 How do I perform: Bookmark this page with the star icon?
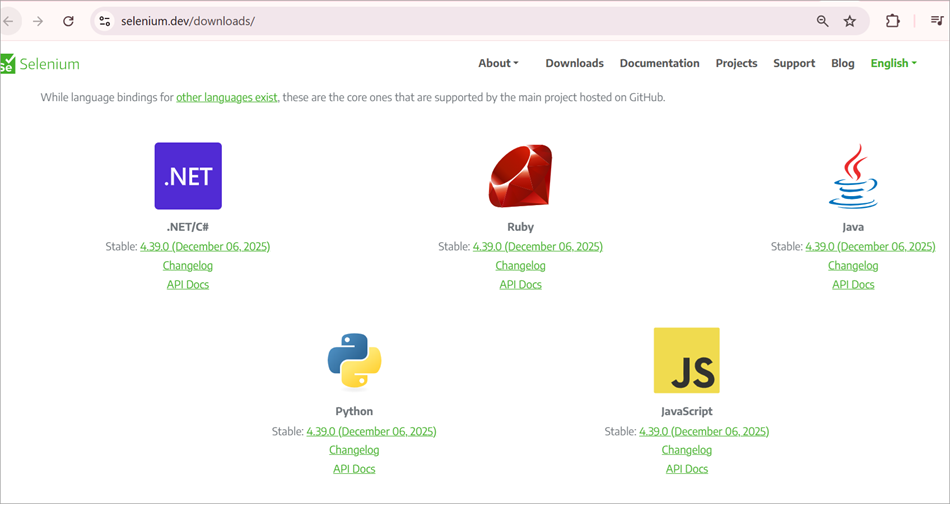(x=850, y=21)
